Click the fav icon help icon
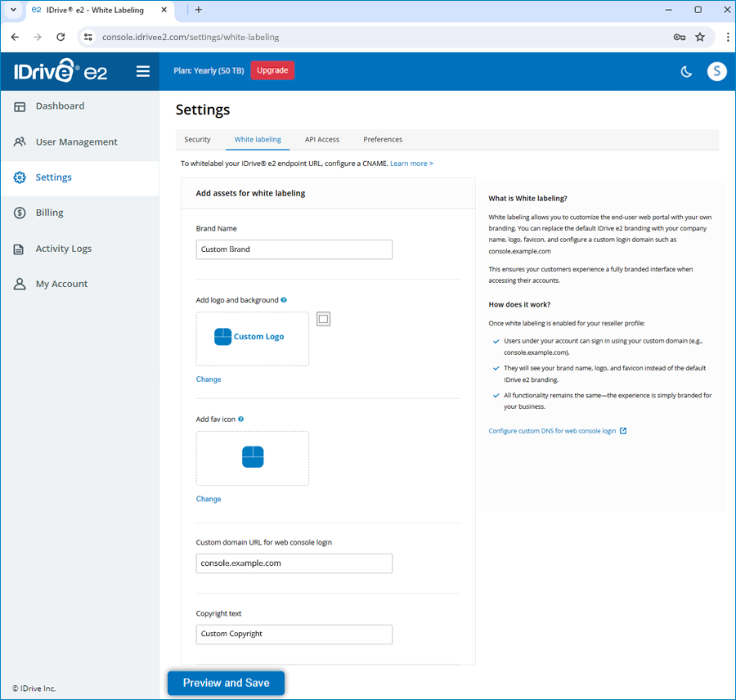This screenshot has width=736, height=700. pos(240,420)
